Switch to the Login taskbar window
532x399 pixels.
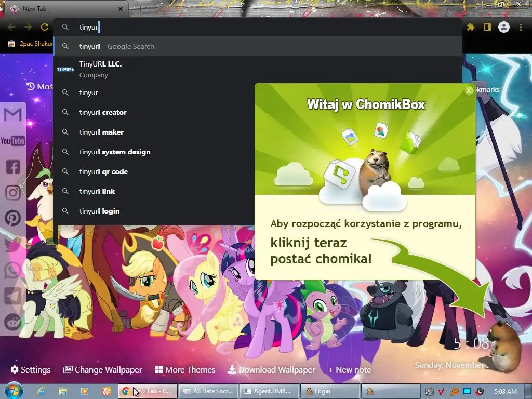click(x=330, y=391)
